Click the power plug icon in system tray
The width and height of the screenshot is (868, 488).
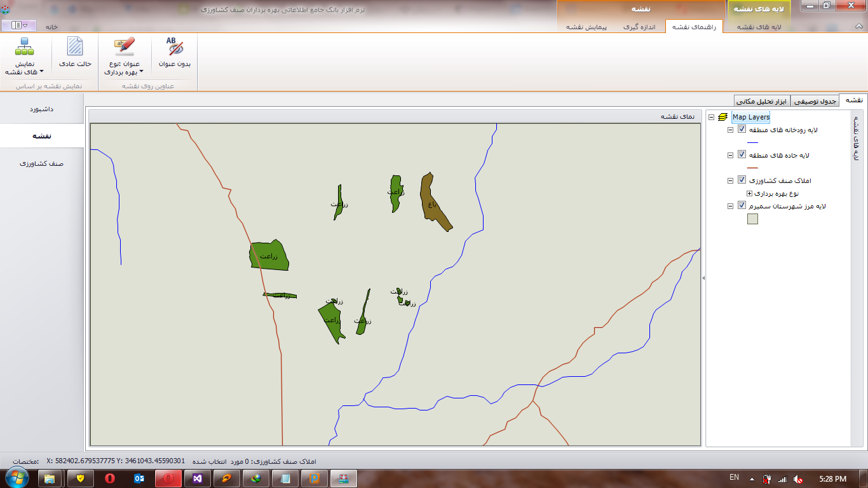pyautogui.click(x=768, y=478)
